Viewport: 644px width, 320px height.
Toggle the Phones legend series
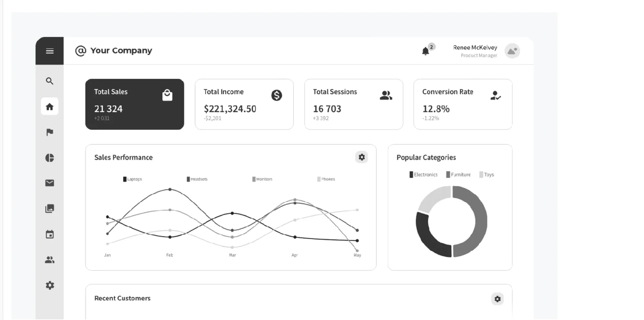coord(326,179)
